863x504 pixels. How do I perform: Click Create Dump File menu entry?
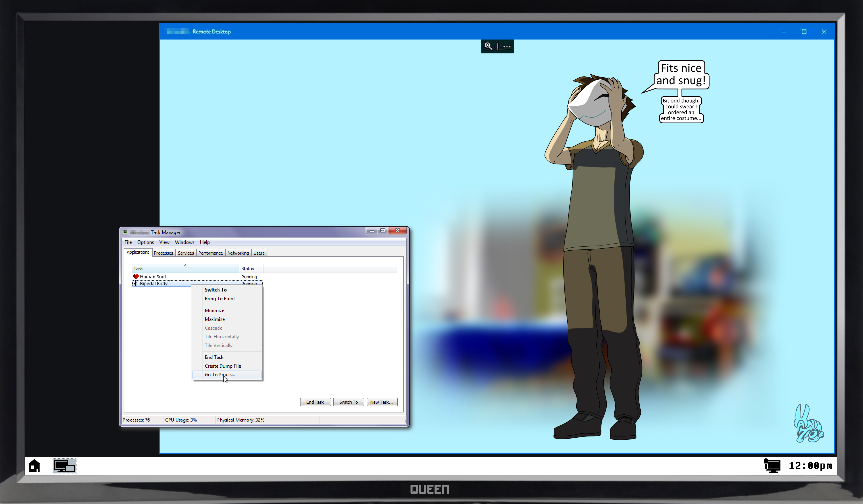point(223,366)
